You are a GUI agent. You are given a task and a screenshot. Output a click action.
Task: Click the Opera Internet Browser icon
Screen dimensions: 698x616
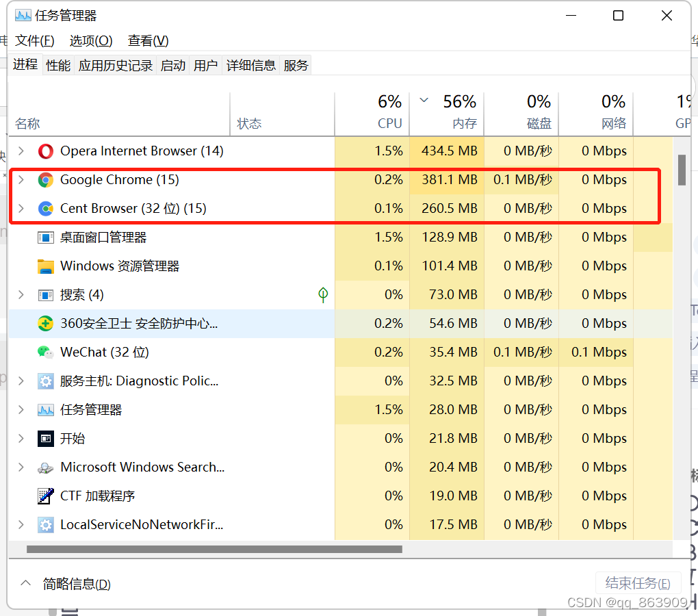pos(45,151)
